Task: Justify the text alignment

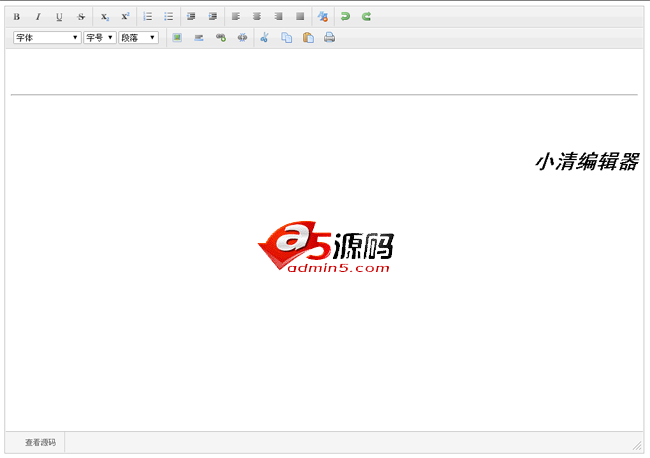Action: [x=300, y=17]
